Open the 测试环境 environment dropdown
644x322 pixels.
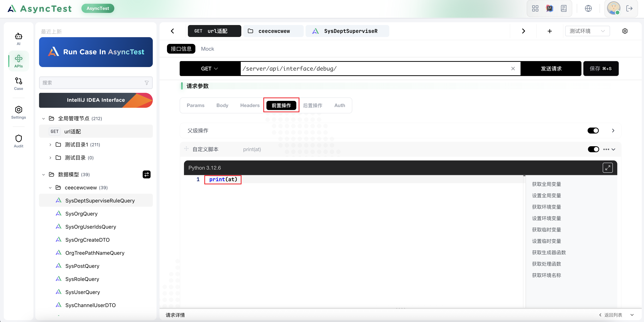(587, 31)
